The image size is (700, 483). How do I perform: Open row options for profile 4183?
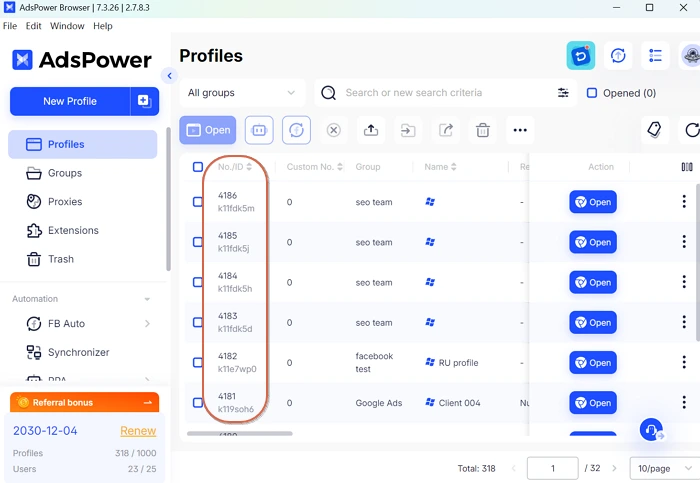point(684,322)
